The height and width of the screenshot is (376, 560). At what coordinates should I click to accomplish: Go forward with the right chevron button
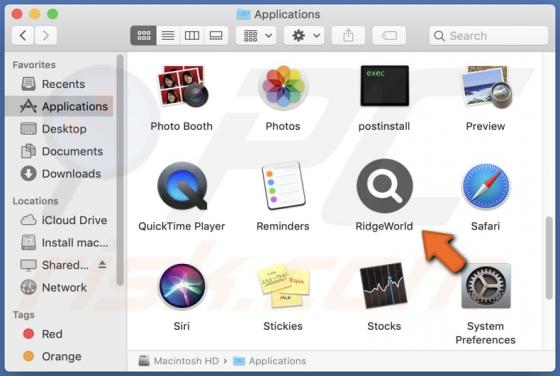(x=46, y=35)
